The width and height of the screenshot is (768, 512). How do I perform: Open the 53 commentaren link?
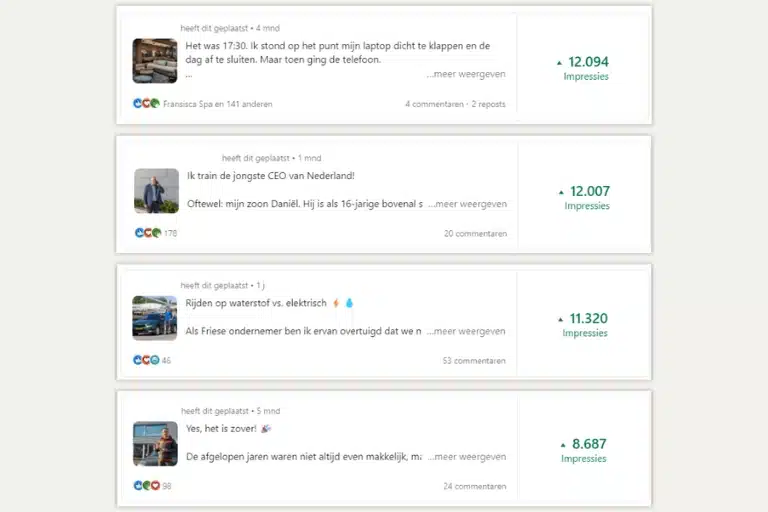[474, 361]
